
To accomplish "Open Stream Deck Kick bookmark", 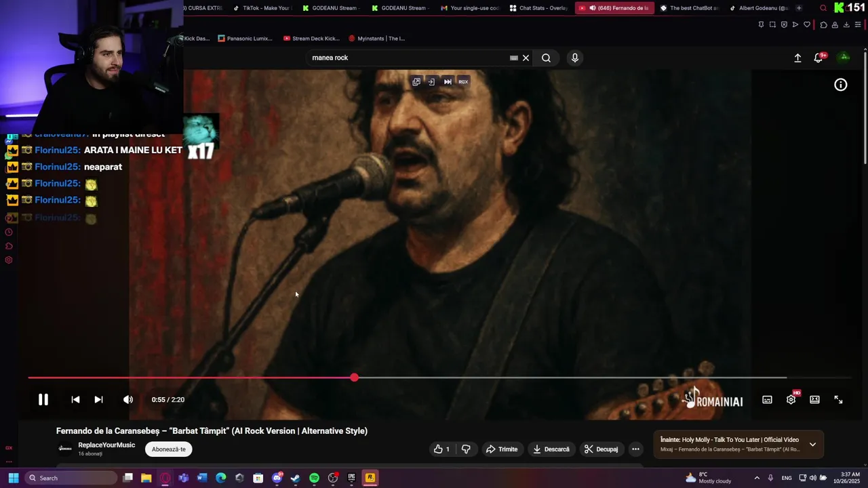I will (311, 39).
